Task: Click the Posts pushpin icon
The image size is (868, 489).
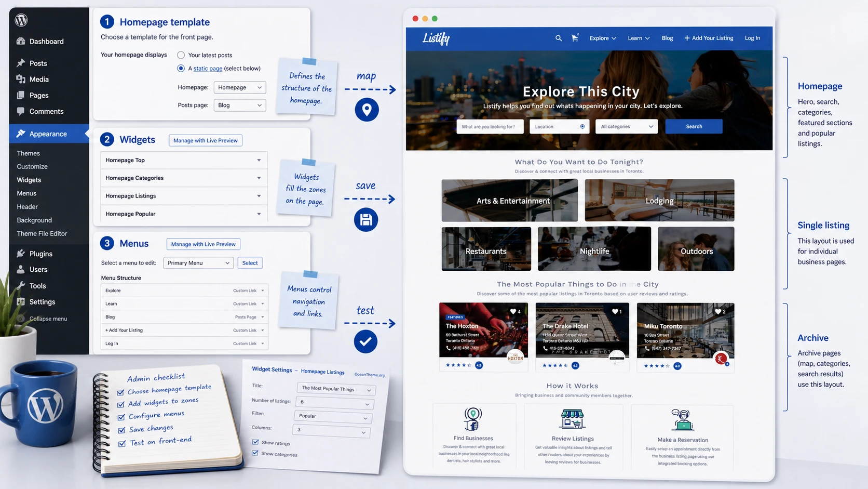Action: [21, 63]
